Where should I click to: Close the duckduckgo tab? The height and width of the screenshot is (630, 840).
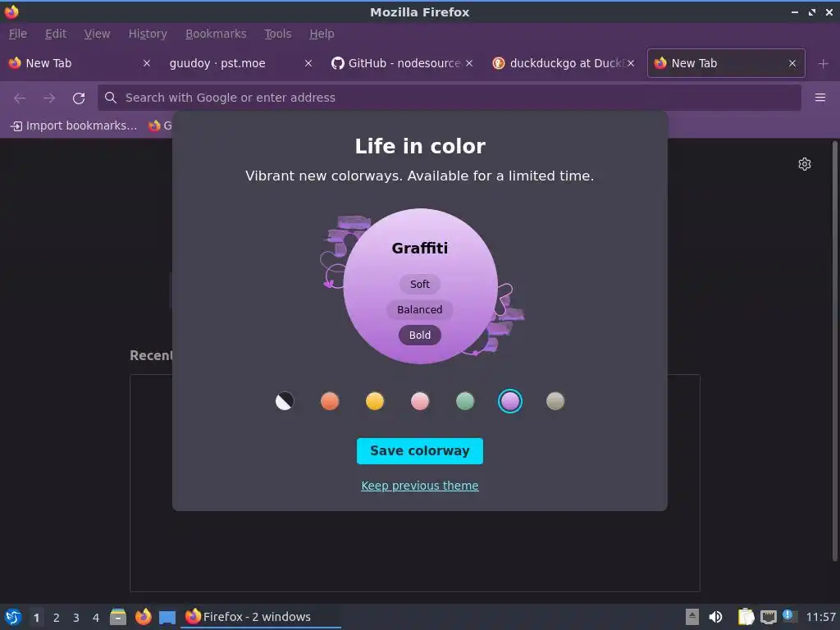[631, 63]
